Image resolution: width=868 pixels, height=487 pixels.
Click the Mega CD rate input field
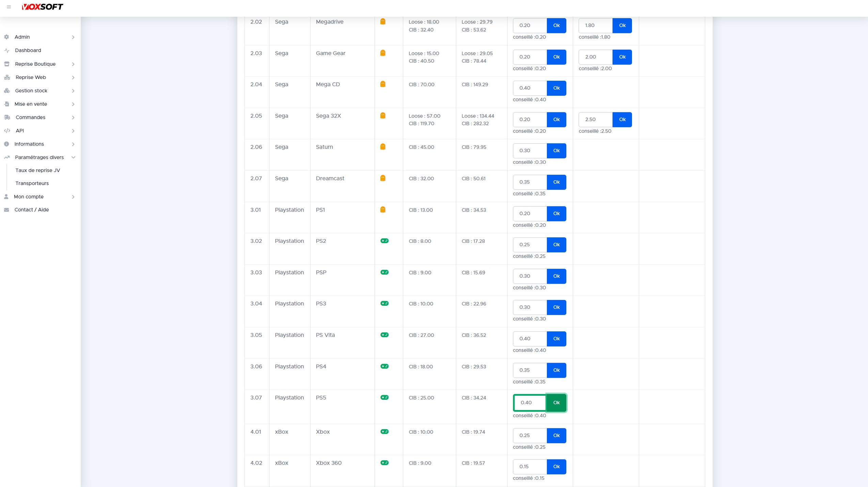(x=530, y=88)
